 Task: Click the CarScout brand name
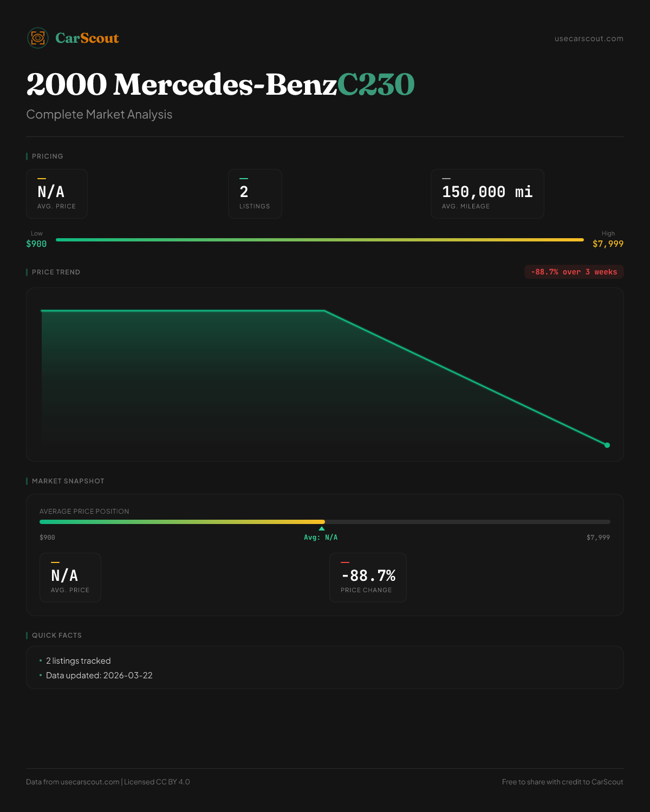(x=87, y=38)
